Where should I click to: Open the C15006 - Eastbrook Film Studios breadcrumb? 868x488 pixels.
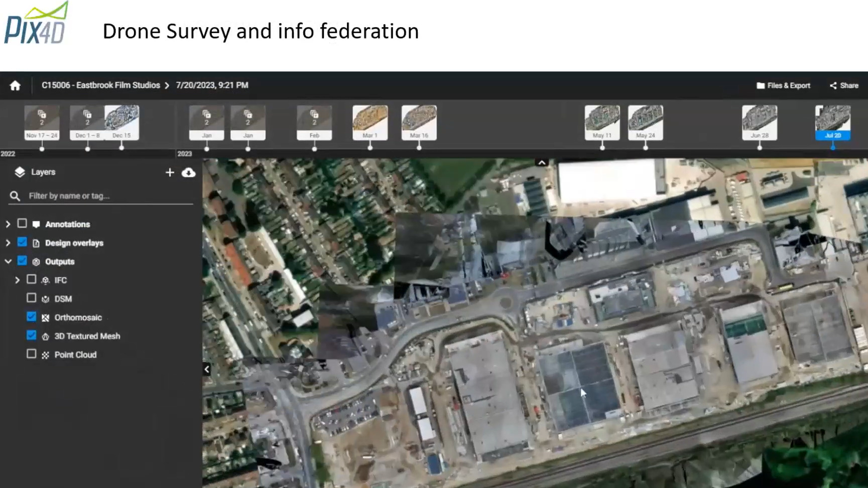coord(100,85)
